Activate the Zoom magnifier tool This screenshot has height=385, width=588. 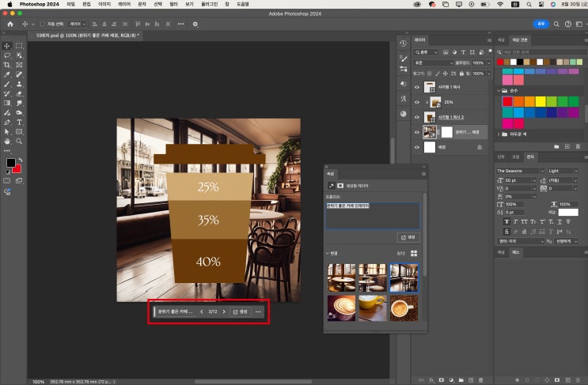point(19,142)
